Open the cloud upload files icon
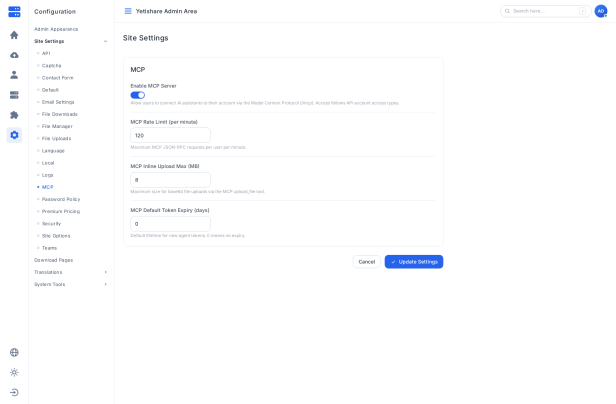616x404 pixels. point(14,55)
